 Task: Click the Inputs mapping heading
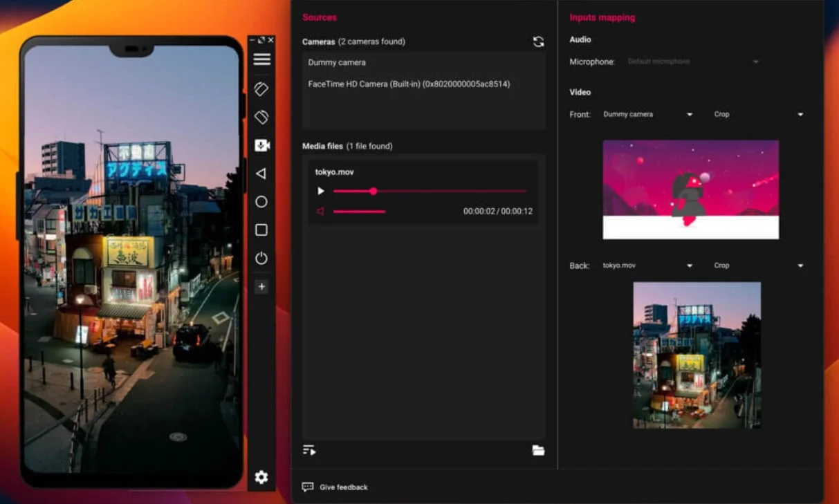pyautogui.click(x=602, y=17)
